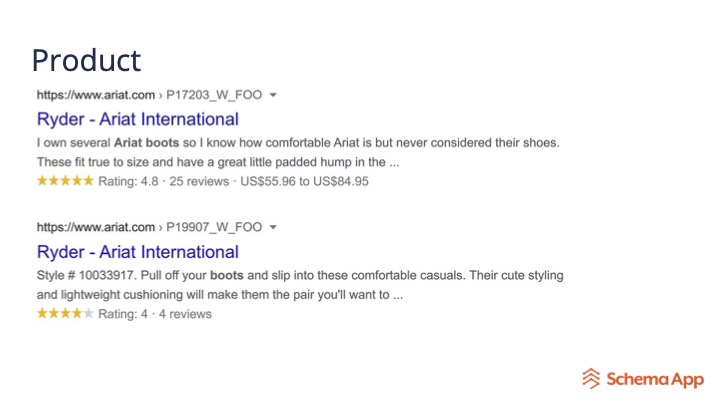720x405 pixels.
Task: Click the ariat.com URL above the P17203 result
Action: (x=96, y=95)
